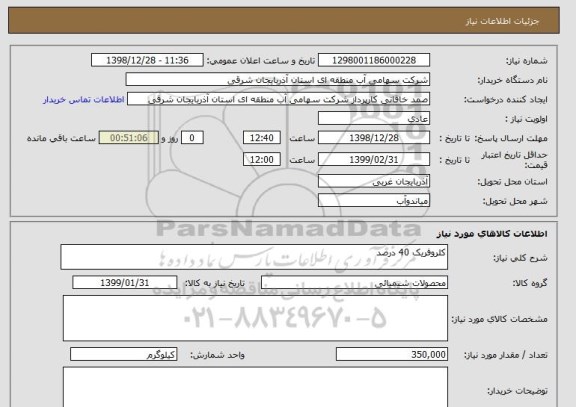Click the مهلت ارسال پاسخ label
The width and height of the screenshot is (576, 407).
coord(511,138)
